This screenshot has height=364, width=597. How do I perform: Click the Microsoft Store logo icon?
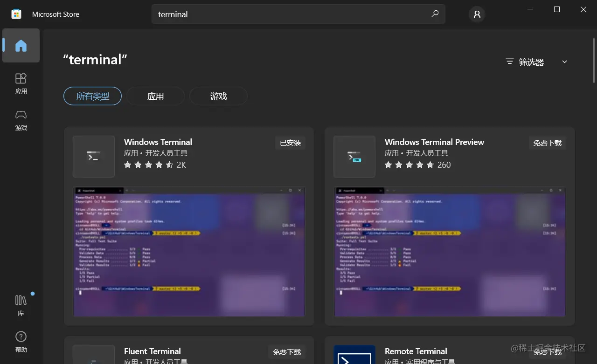[16, 14]
